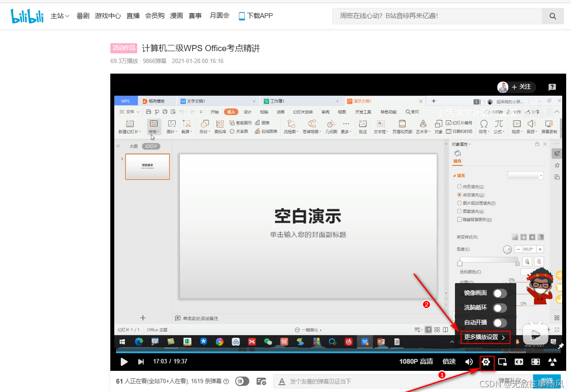The image size is (571, 392).
Task: Click the 月圆会 navigation link
Action: click(x=220, y=16)
